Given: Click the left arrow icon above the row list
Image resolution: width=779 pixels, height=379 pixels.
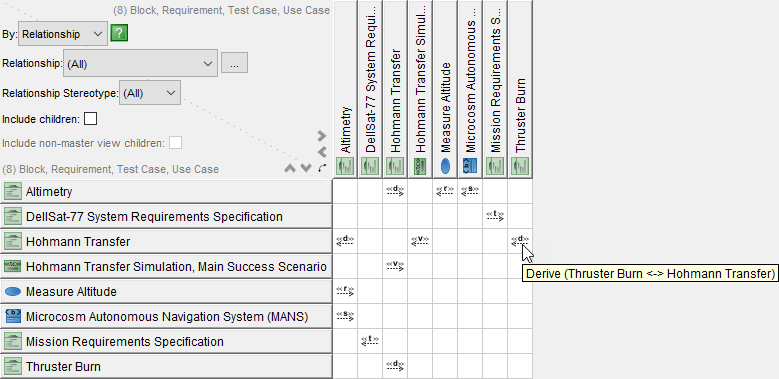Looking at the screenshot, I should 322,152.
